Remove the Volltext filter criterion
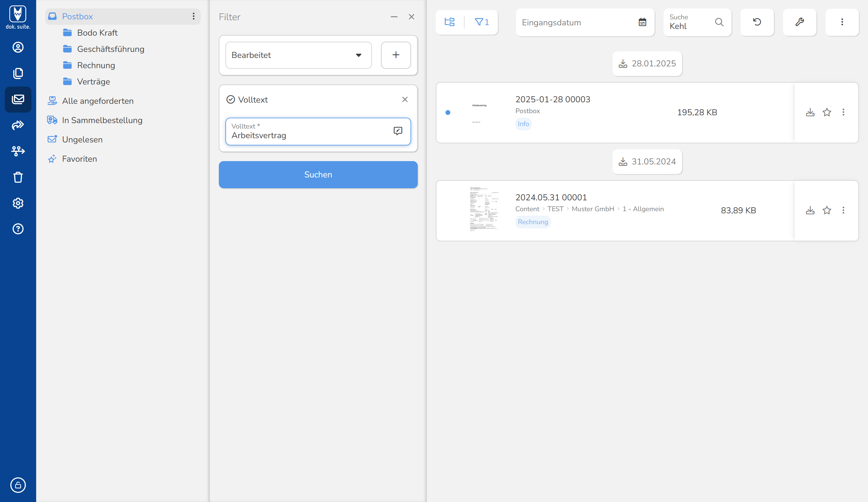This screenshot has height=502, width=868. point(405,100)
